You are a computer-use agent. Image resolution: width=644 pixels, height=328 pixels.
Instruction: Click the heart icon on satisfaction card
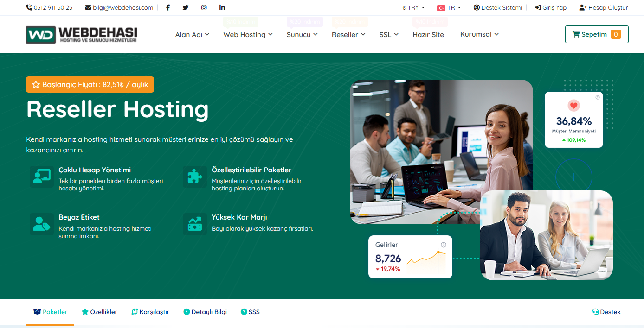(573, 106)
